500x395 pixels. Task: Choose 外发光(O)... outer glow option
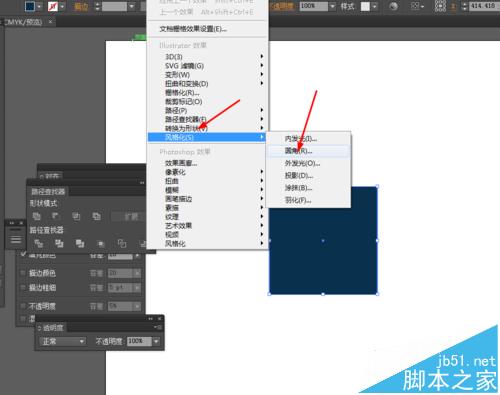[x=308, y=163]
